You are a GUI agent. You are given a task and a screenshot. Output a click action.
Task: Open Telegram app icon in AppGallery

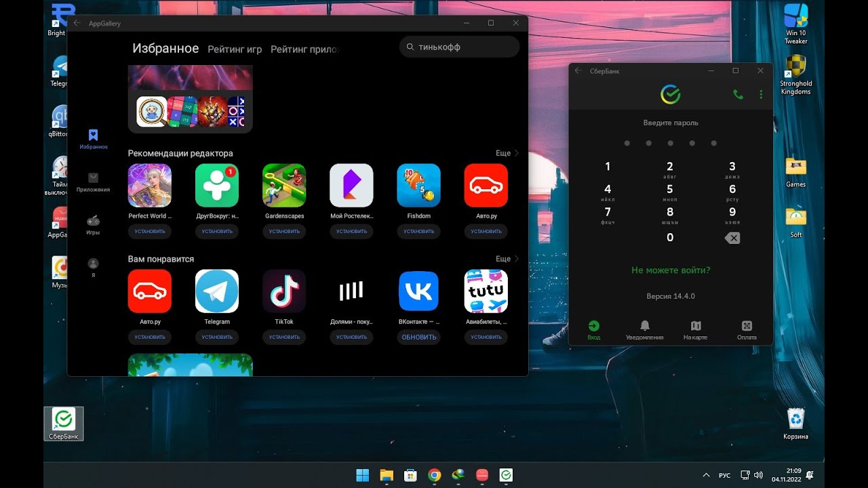pyautogui.click(x=217, y=291)
